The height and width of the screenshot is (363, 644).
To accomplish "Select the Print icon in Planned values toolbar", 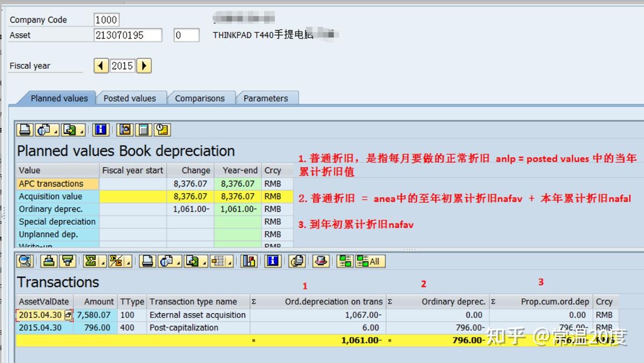I will point(25,130).
